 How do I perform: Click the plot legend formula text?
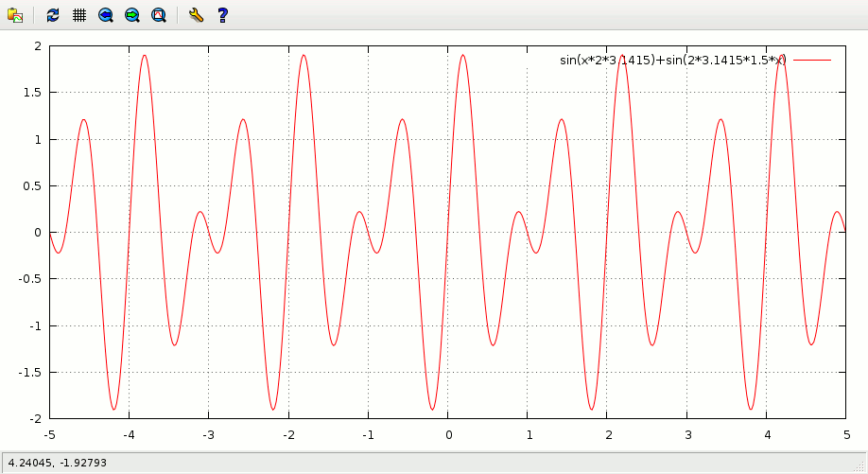672,60
